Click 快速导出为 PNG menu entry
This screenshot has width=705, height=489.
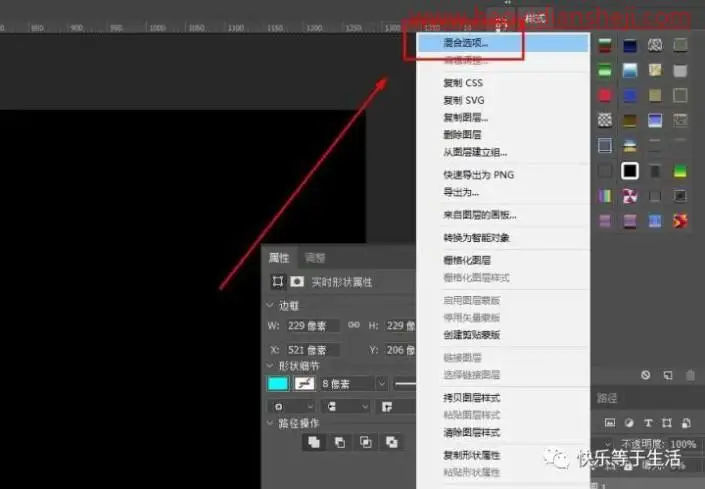pyautogui.click(x=478, y=175)
